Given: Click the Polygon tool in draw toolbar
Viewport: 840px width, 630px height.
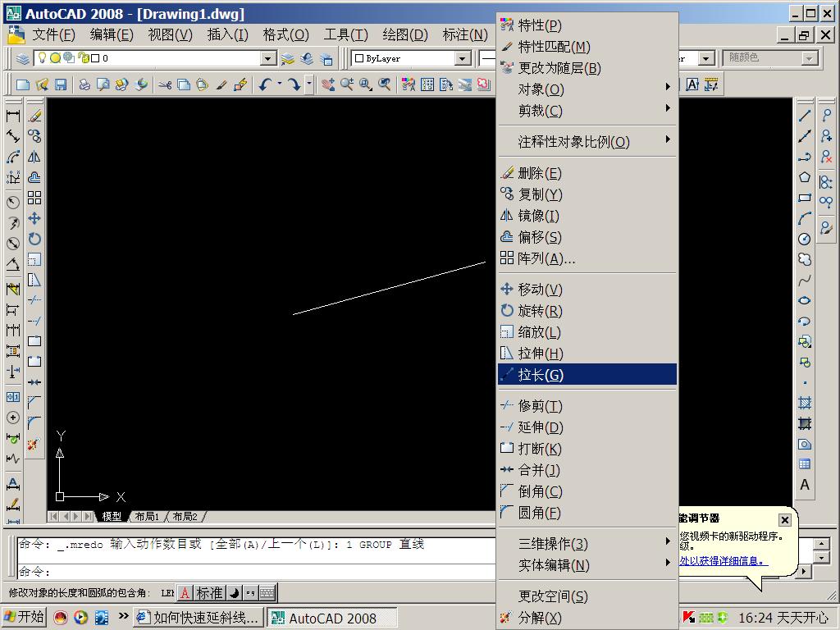Looking at the screenshot, I should [804, 177].
